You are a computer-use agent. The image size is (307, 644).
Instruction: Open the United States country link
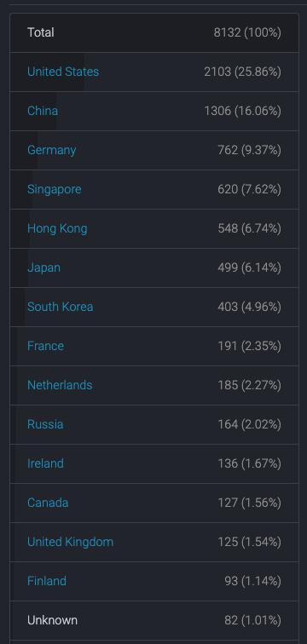[x=63, y=72]
